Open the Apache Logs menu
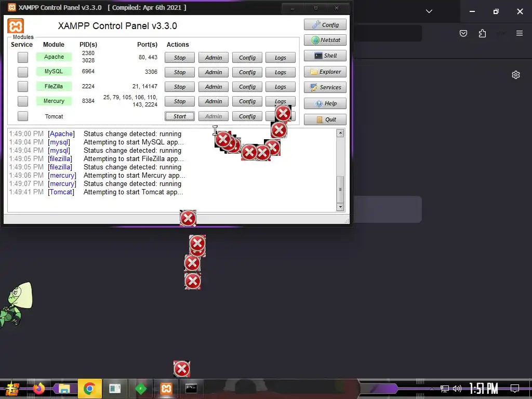 280,58
